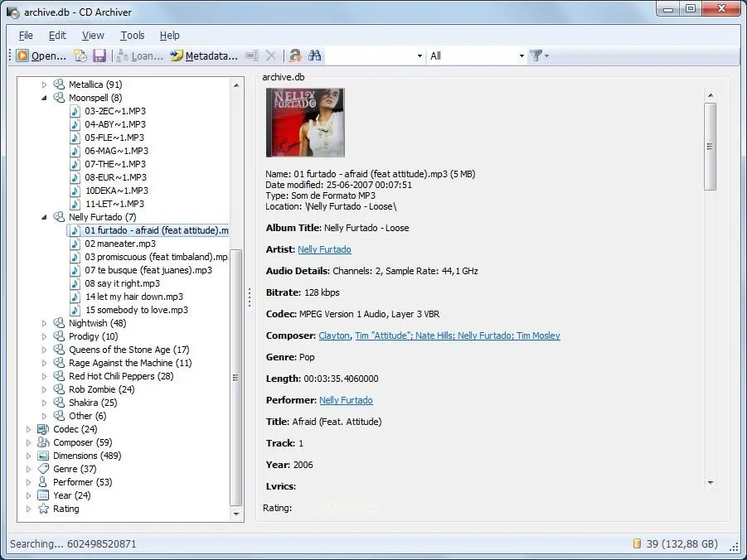Open the All filter dropdown
This screenshot has height=560, width=747.
coord(521,56)
